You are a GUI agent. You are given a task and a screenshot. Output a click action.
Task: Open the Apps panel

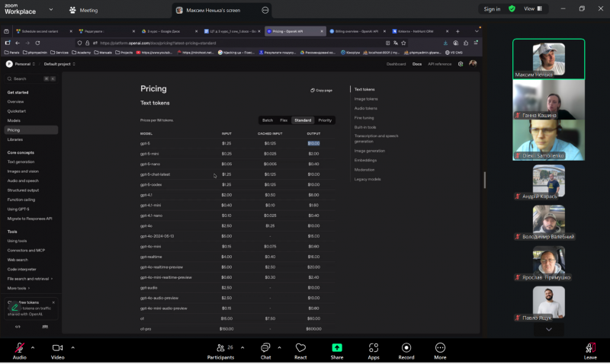tap(374, 349)
